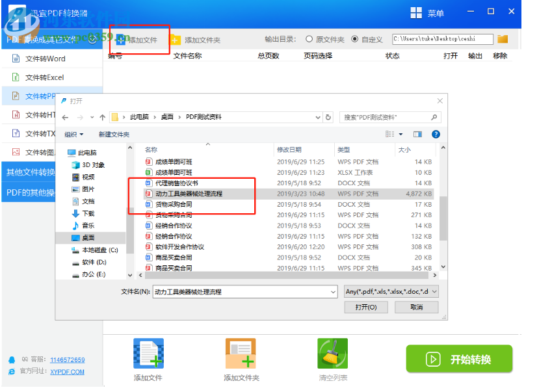Click the 添加文件 icon at bottom
The width and height of the screenshot is (552, 392).
[x=148, y=353]
